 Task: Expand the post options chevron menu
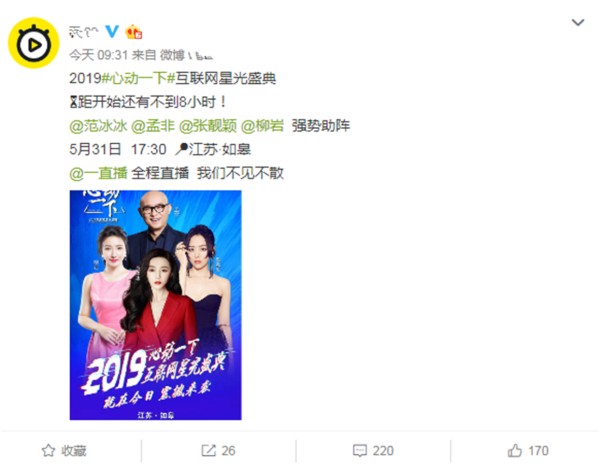(577, 23)
